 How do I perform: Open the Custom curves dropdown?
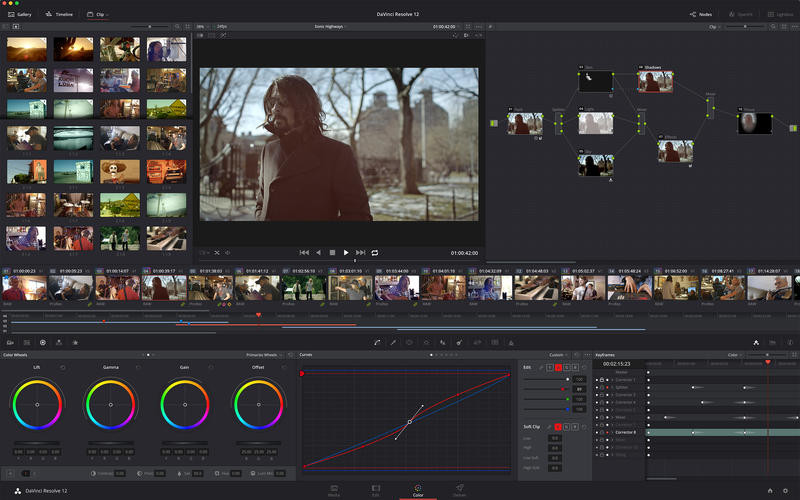pos(560,354)
